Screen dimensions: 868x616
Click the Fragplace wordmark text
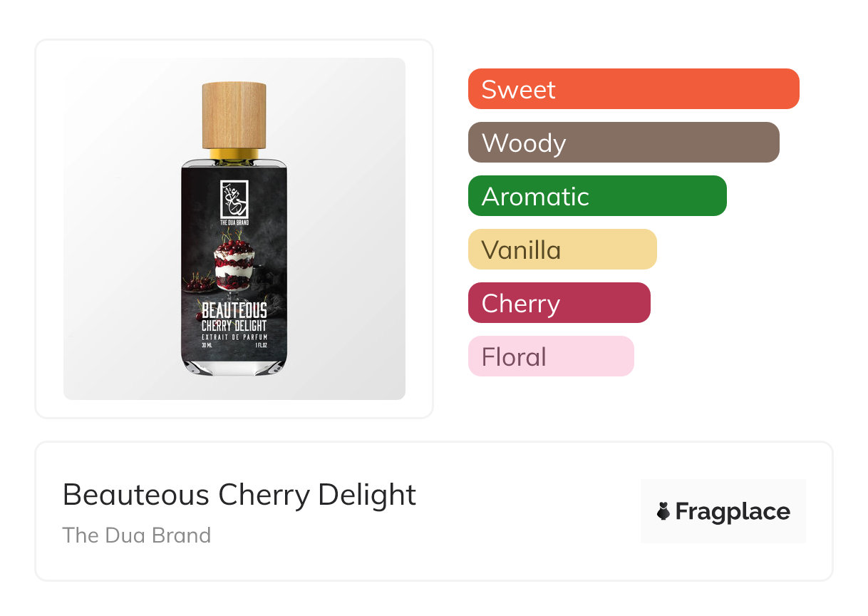[733, 511]
